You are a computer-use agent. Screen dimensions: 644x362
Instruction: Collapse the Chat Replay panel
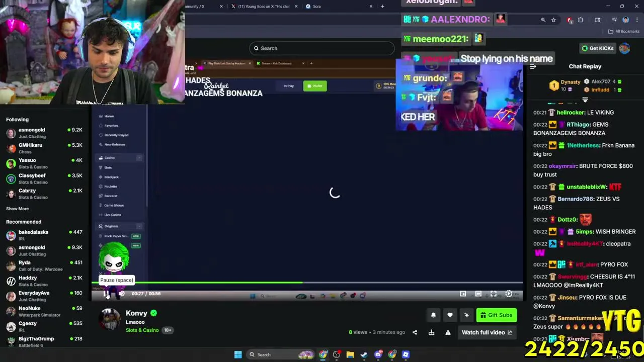[533, 66]
